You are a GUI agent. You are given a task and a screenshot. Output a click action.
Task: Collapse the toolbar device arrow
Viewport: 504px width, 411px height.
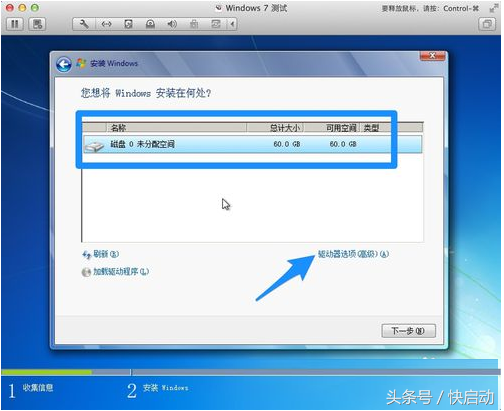232,24
